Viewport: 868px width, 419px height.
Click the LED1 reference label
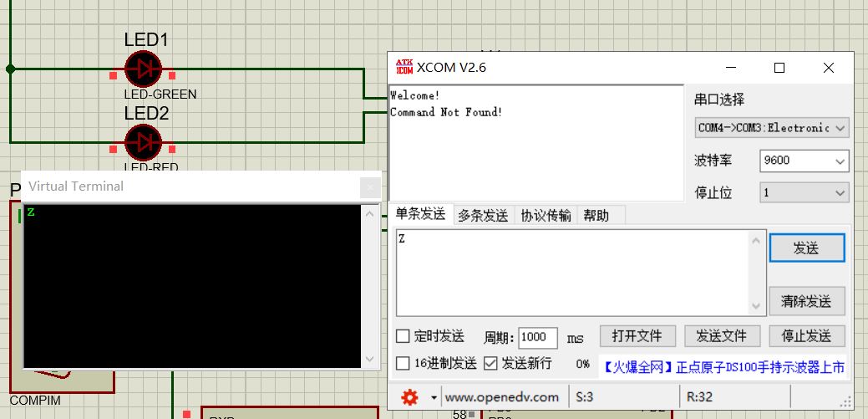146,40
